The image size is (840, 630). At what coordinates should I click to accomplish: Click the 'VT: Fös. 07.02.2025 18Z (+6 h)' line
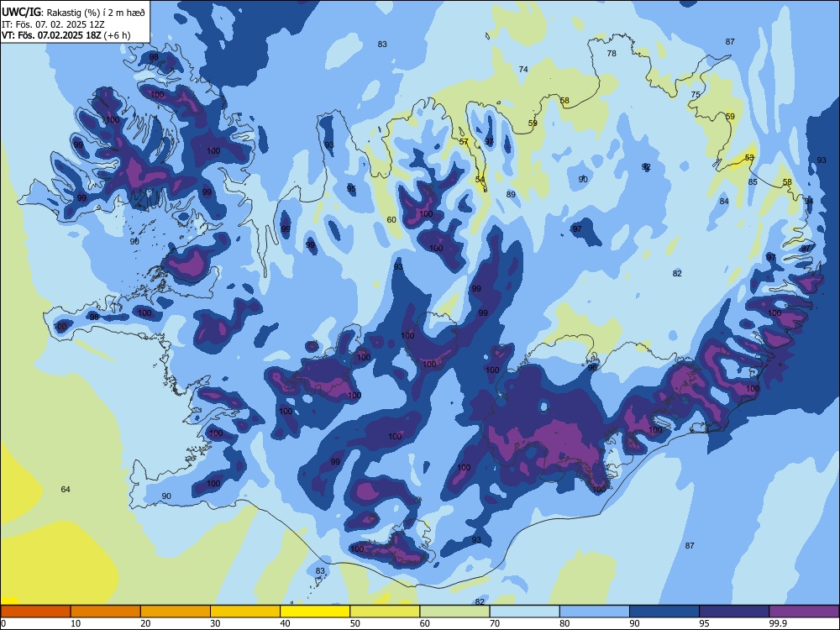pyautogui.click(x=66, y=36)
